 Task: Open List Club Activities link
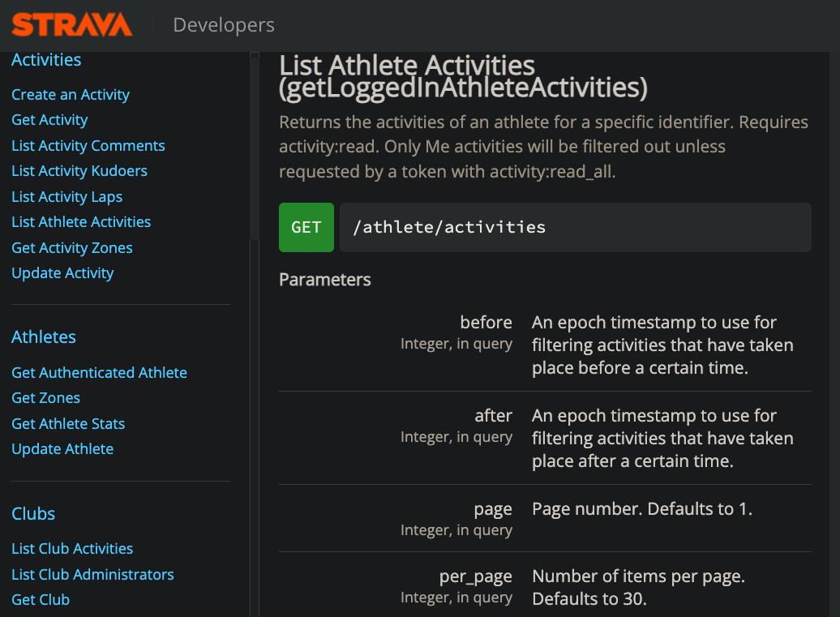72,549
